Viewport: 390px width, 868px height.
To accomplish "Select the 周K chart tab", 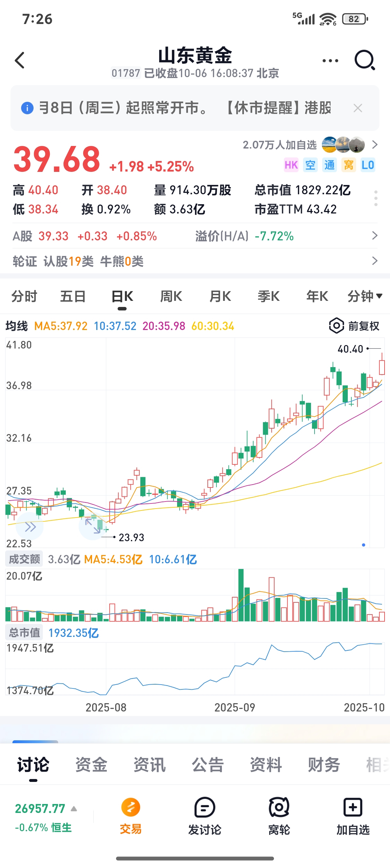I will click(171, 296).
